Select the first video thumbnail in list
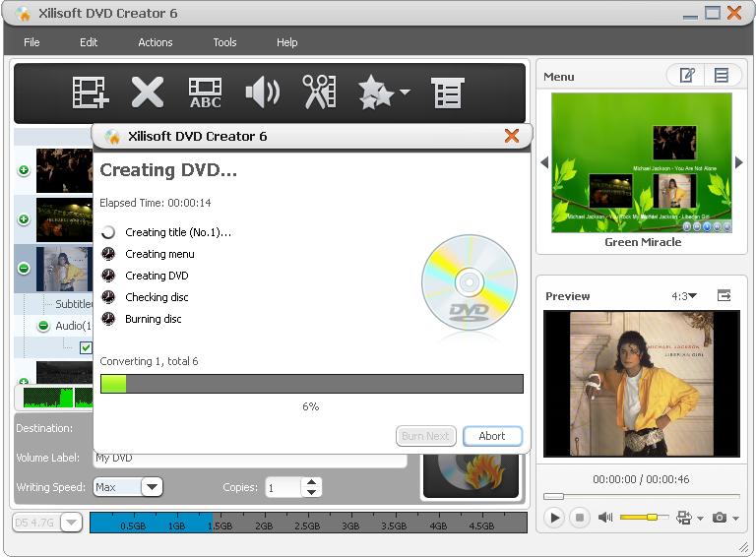 64,170
